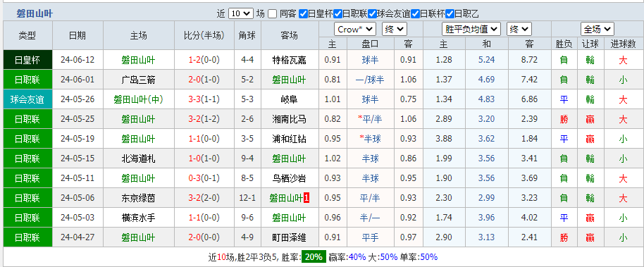The width and height of the screenshot is (644, 267).
Task: Click the 让球 column header
Action: [x=590, y=44]
